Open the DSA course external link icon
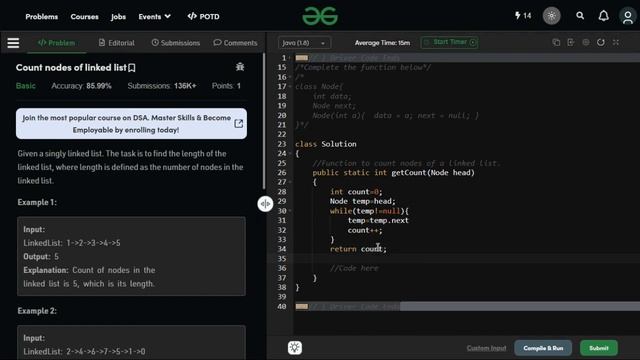This screenshot has height=360, width=640. (239, 124)
